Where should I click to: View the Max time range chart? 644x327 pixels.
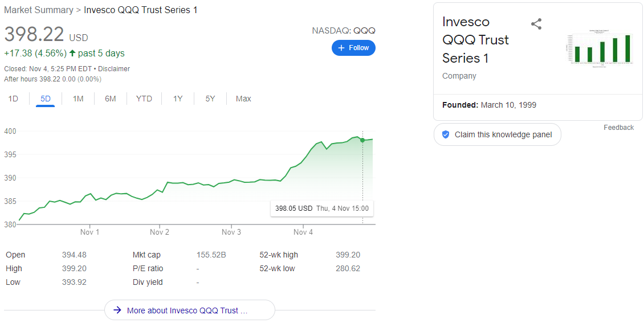click(x=243, y=99)
